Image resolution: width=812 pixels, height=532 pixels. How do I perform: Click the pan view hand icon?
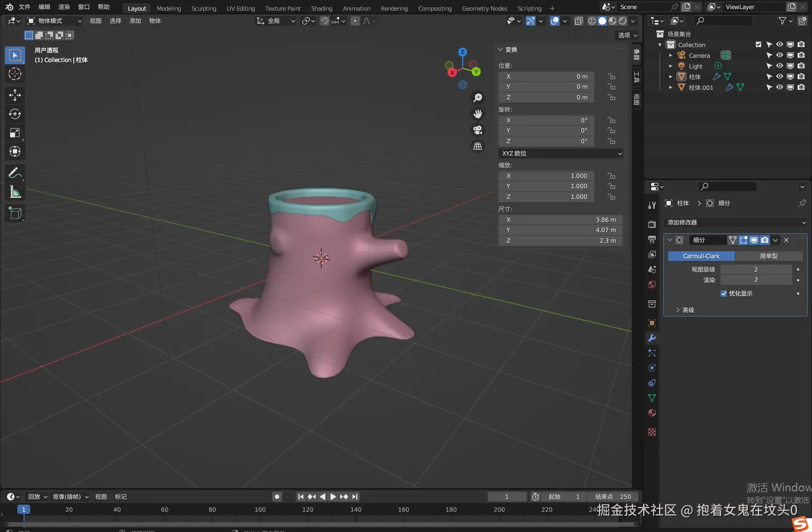(x=478, y=114)
